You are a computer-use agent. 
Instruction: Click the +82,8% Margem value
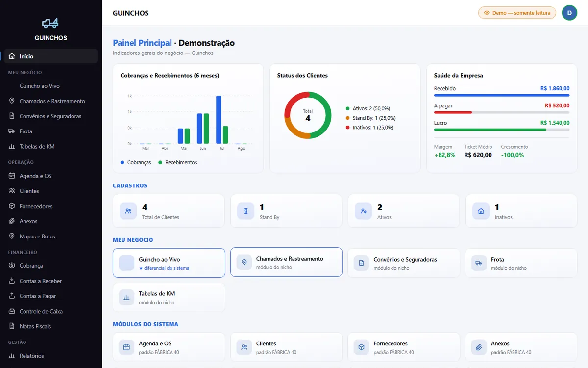point(445,155)
